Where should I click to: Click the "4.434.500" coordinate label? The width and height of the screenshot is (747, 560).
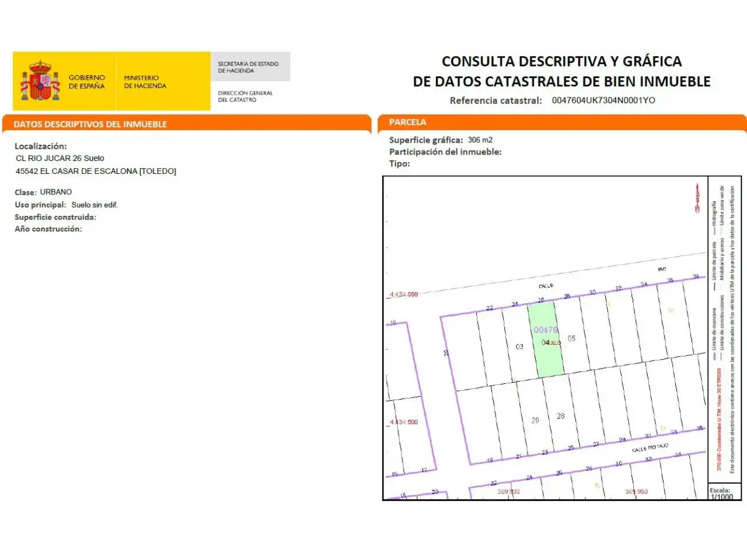coord(404,422)
